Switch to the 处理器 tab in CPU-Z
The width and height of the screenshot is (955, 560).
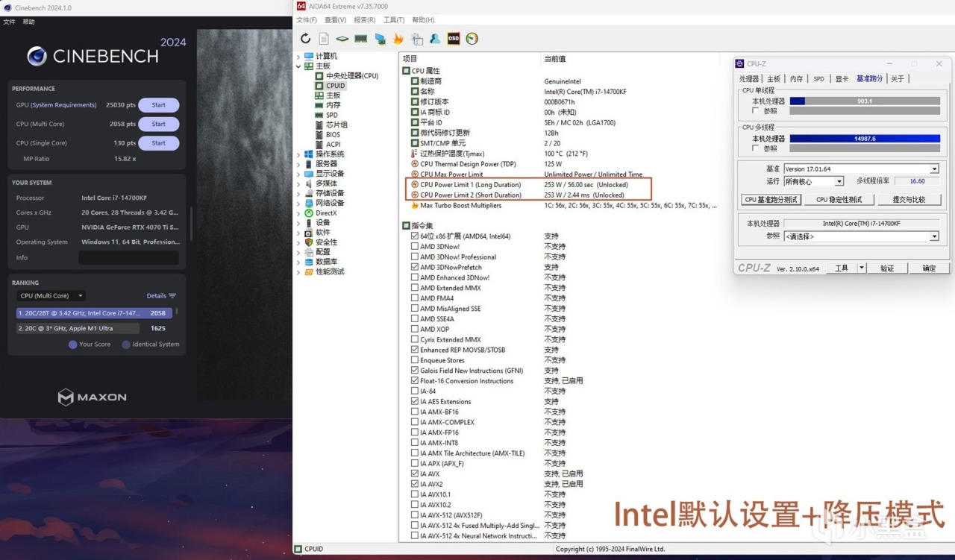point(749,78)
